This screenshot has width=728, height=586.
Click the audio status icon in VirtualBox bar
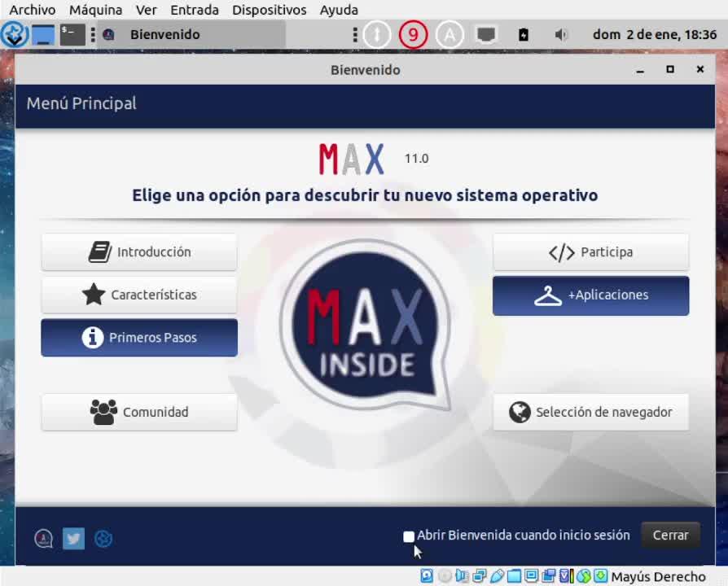(x=462, y=576)
